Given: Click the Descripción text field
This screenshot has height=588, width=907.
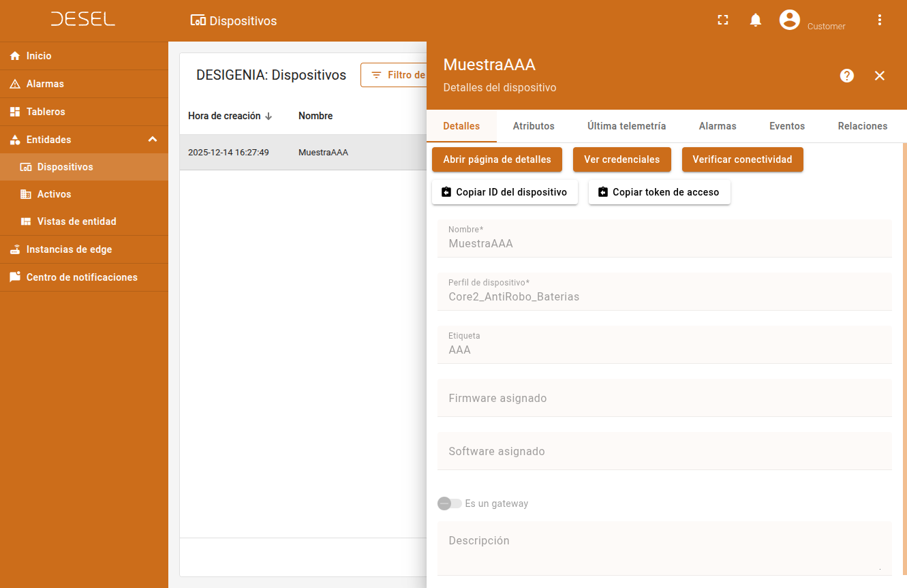Looking at the screenshot, I should click(x=664, y=548).
